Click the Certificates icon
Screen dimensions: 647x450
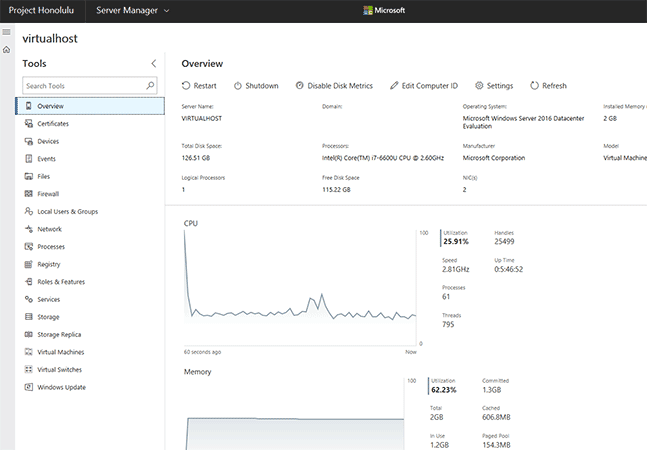(x=28, y=123)
